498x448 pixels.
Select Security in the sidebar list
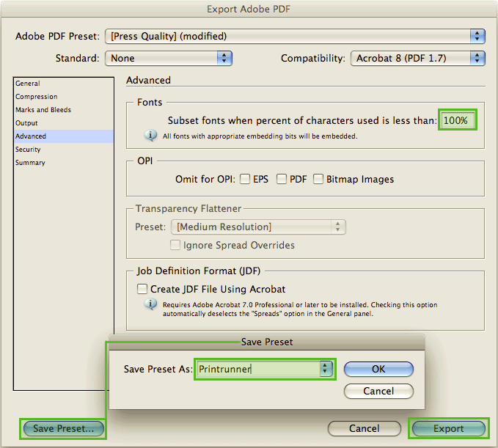tap(28, 150)
